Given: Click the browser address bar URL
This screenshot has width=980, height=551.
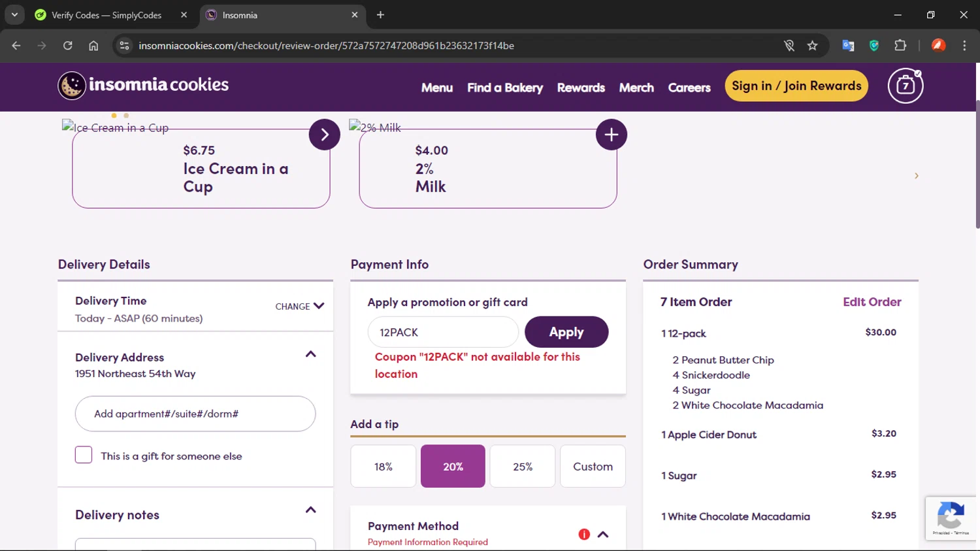Looking at the screenshot, I should (x=326, y=46).
